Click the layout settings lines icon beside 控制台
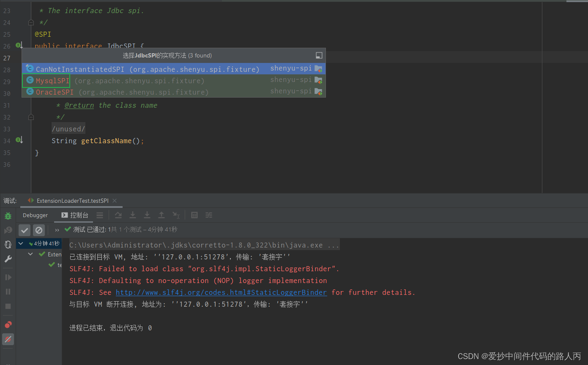 click(100, 215)
